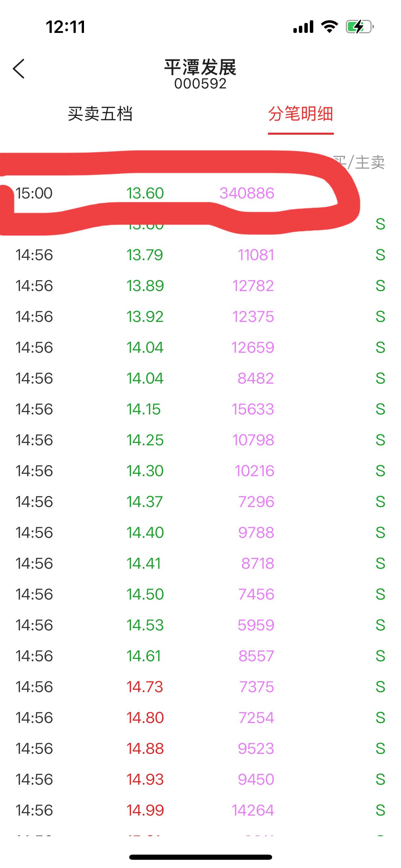Tap the S marker beside price 13.89
Viewport: 401px width, 868px height.
pyautogui.click(x=380, y=286)
